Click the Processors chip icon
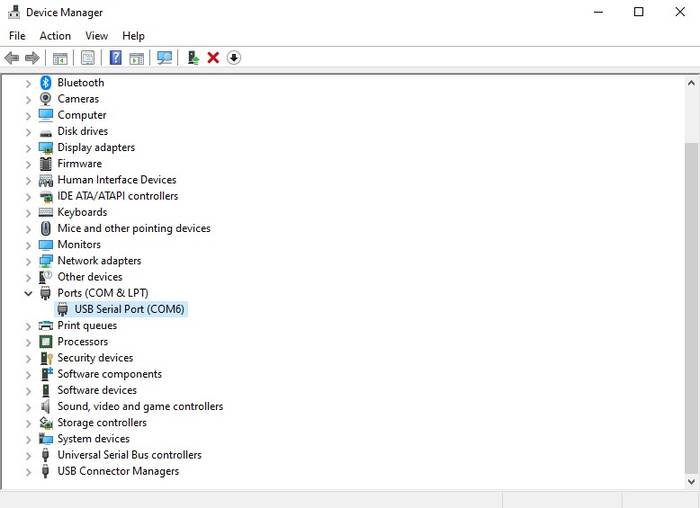Image resolution: width=700 pixels, height=508 pixels. (x=46, y=341)
